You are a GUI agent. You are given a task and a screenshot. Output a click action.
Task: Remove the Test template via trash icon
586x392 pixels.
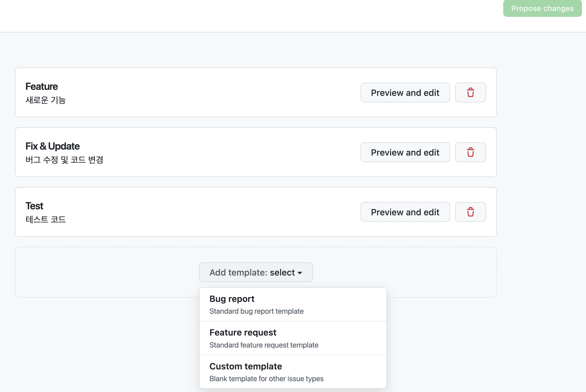[470, 212]
